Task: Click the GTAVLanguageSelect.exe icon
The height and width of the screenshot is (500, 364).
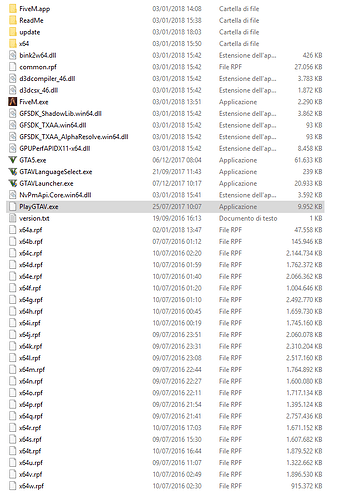Action: 12,172
